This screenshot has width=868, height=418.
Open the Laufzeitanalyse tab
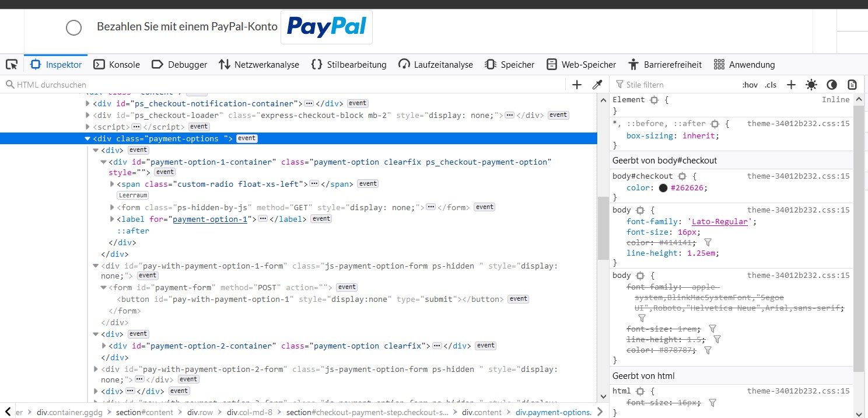coord(436,64)
